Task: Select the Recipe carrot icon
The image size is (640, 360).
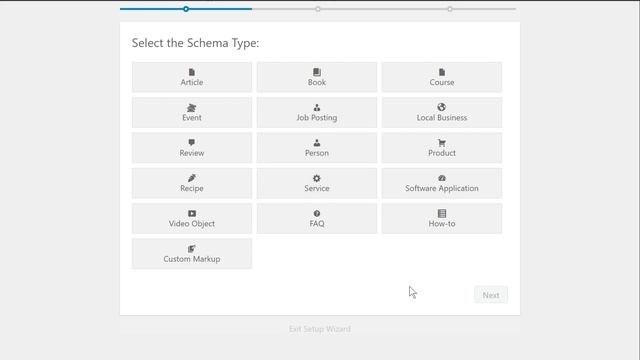Action: (x=191, y=178)
